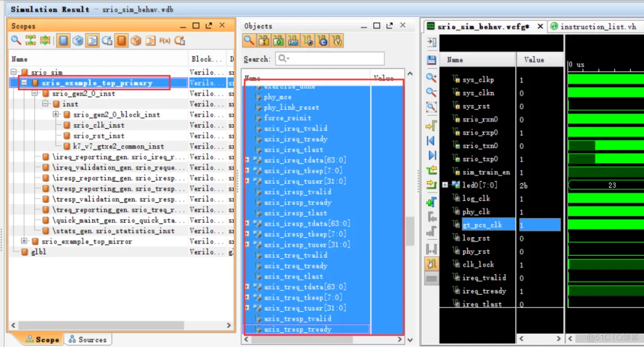Collapse srio_gen2_0_inst tree node

pyautogui.click(x=35, y=93)
